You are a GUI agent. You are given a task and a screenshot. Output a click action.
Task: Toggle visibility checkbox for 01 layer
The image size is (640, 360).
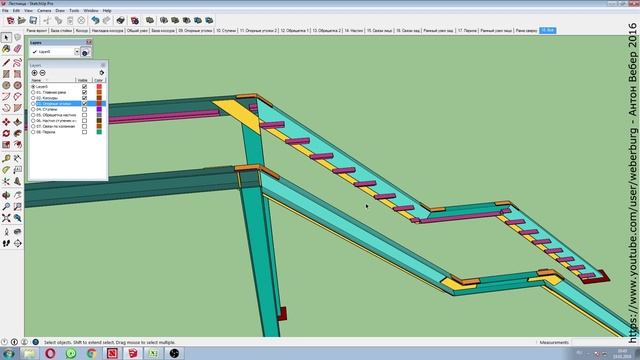84,92
